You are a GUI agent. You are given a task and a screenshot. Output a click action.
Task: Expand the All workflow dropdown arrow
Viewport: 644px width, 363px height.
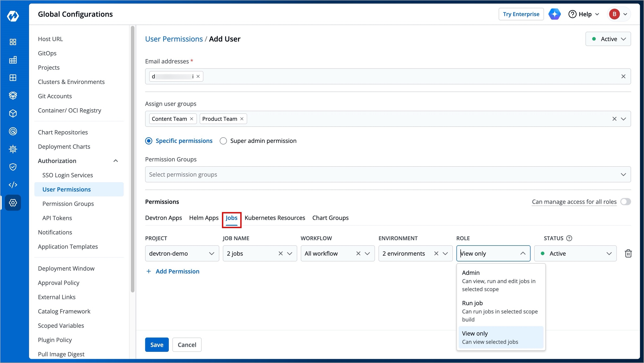click(x=367, y=253)
